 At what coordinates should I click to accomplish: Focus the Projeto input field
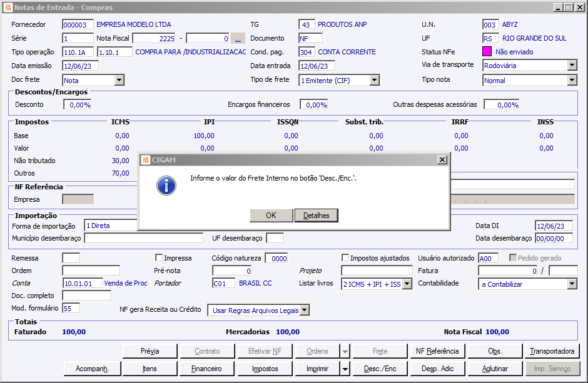tap(377, 271)
